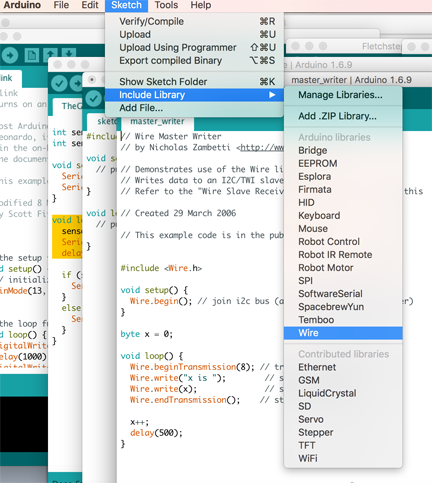Click Verify checkmark in master_writer window
This screenshot has height=483, width=432.
pyautogui.click(x=94, y=99)
